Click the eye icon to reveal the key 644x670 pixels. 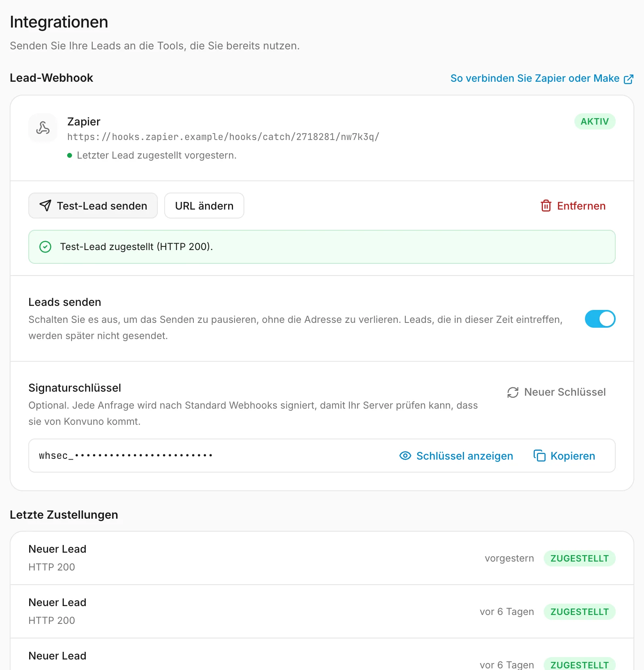click(405, 456)
